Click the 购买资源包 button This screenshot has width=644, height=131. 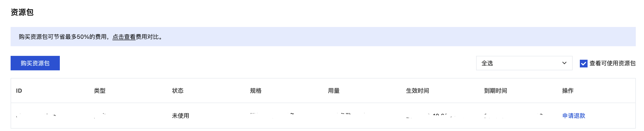point(35,63)
